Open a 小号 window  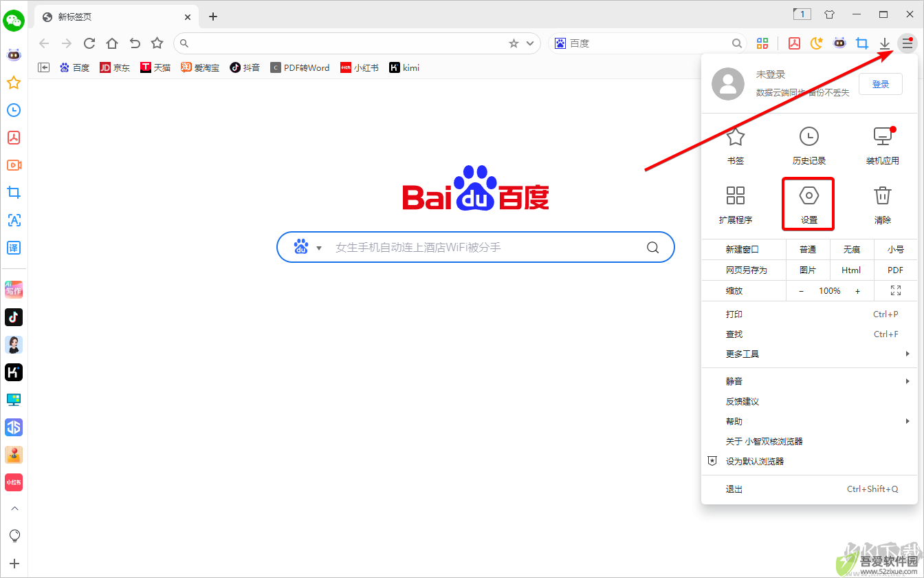pyautogui.click(x=896, y=250)
